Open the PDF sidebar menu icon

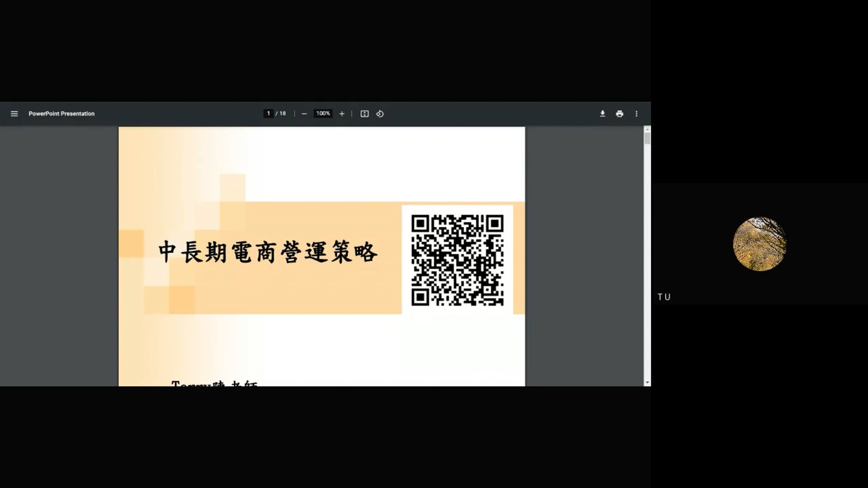click(x=14, y=114)
